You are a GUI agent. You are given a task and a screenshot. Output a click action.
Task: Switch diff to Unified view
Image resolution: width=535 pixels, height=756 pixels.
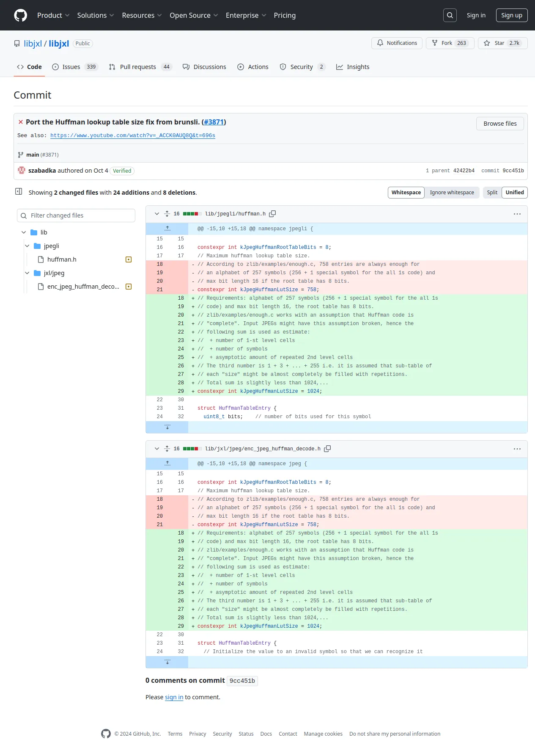click(x=515, y=193)
